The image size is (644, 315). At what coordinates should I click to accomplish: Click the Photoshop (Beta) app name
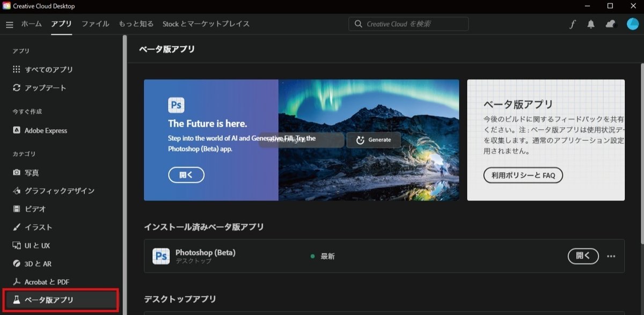[x=206, y=252]
